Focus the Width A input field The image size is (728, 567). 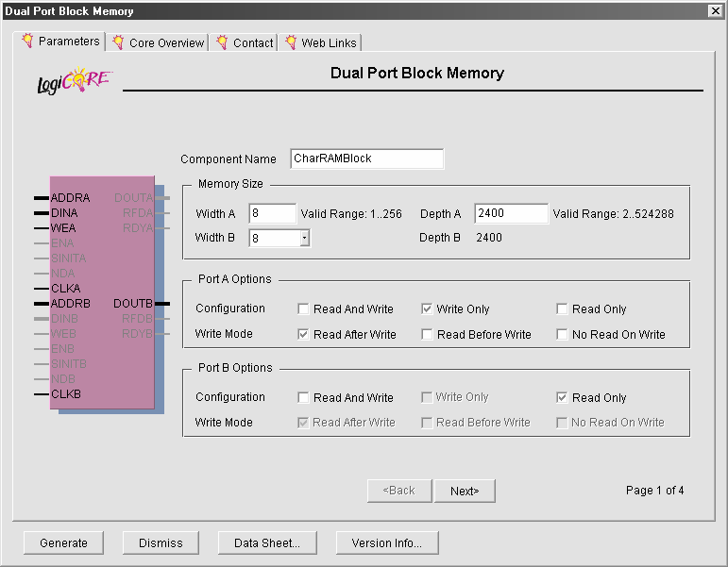coord(273,213)
